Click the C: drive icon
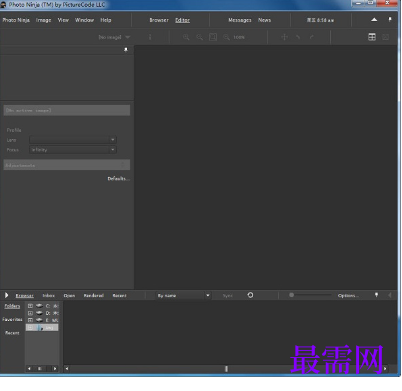The height and width of the screenshot is (391, 402). coord(40,306)
